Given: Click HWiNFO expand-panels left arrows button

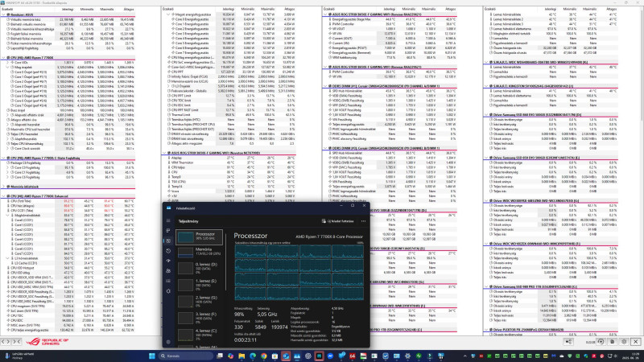Looking at the screenshot, I should tap(6, 341).
